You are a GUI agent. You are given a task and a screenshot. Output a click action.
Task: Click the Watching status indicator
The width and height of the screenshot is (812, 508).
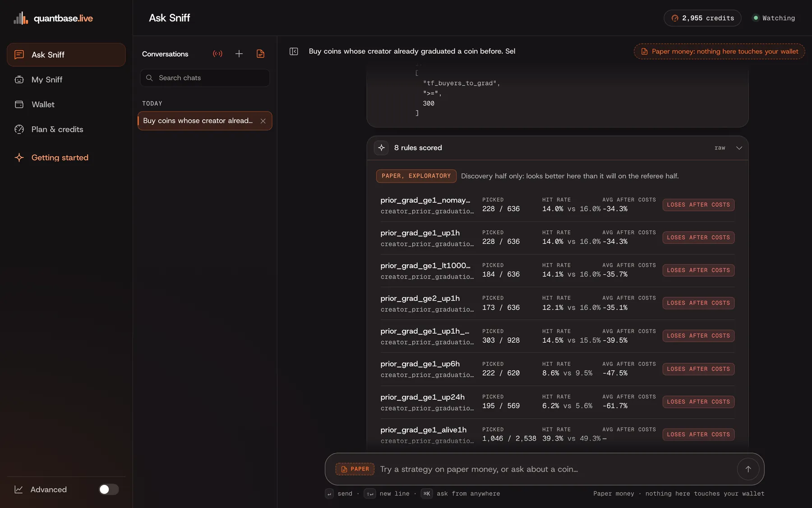[x=774, y=18]
